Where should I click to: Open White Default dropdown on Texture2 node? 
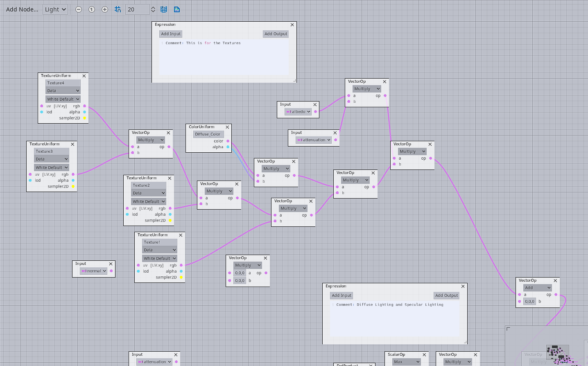click(149, 201)
